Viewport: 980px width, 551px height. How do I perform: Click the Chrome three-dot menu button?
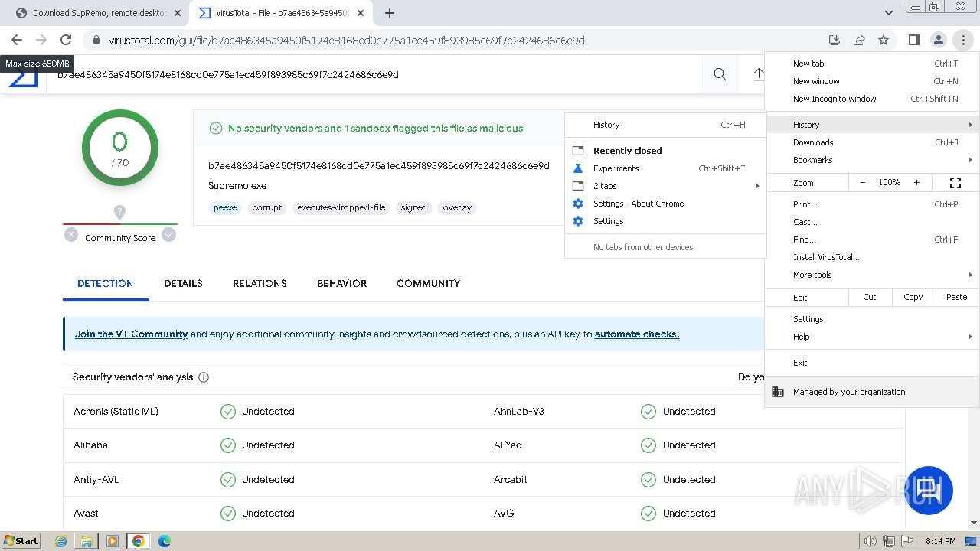point(962,40)
